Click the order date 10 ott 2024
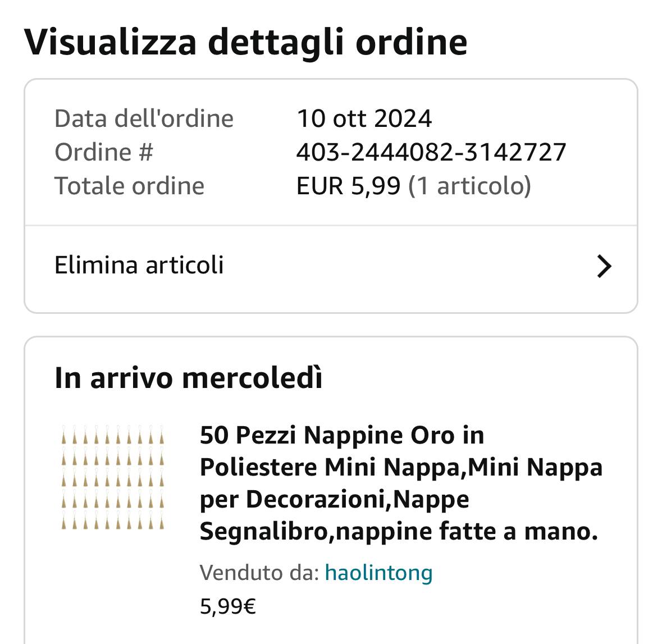 pos(364,118)
